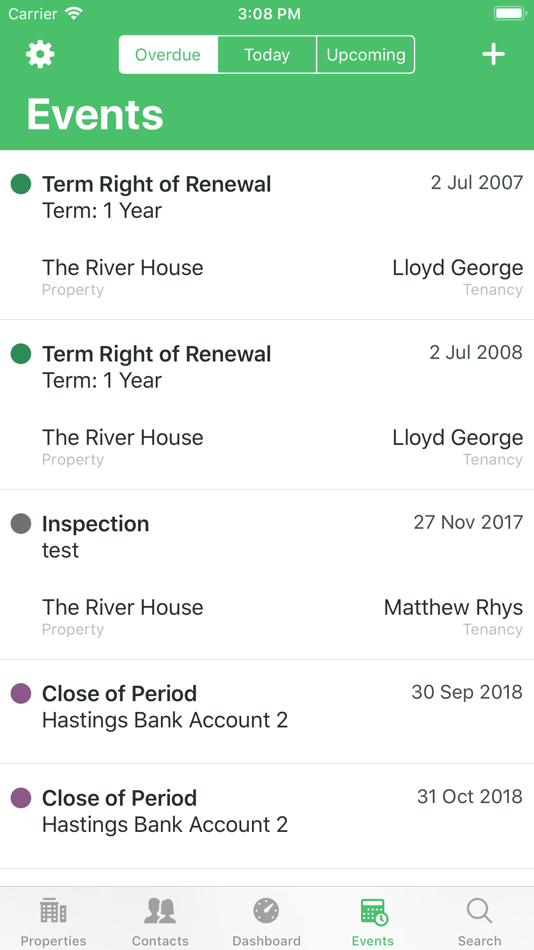
Task: Open the Inspection test event
Action: tap(267, 574)
